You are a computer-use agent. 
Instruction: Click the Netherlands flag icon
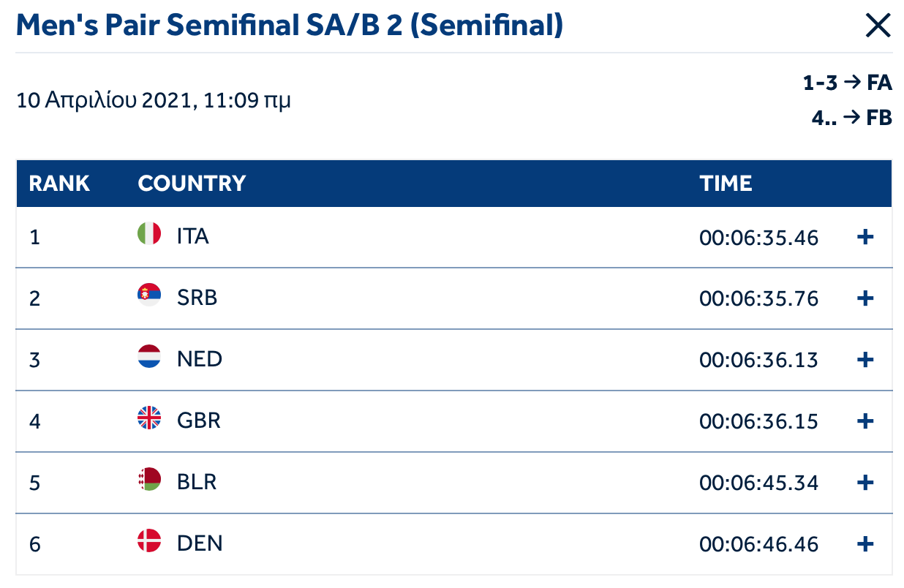click(x=149, y=356)
